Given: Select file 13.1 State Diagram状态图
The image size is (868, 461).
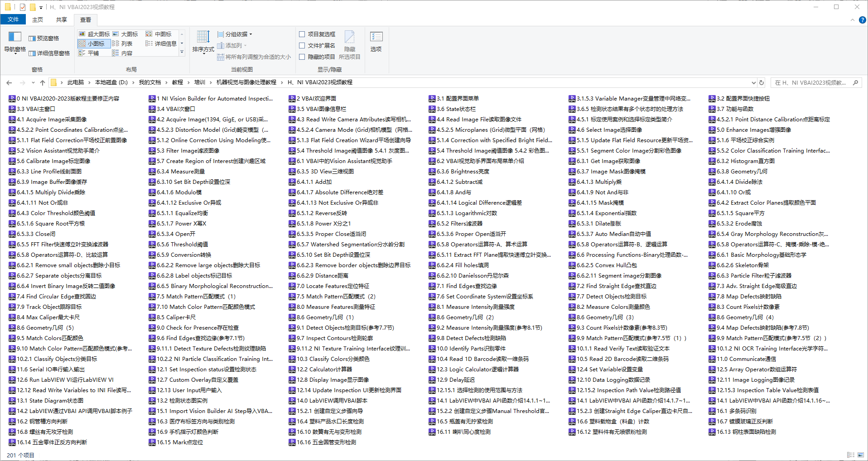Looking at the screenshot, I should point(46,400).
